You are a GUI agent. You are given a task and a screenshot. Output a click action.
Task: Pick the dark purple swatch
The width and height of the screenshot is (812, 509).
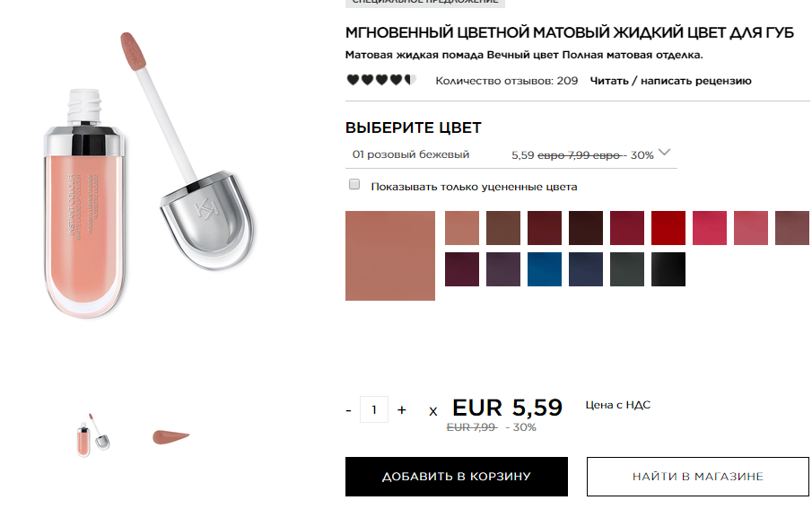[502, 269]
